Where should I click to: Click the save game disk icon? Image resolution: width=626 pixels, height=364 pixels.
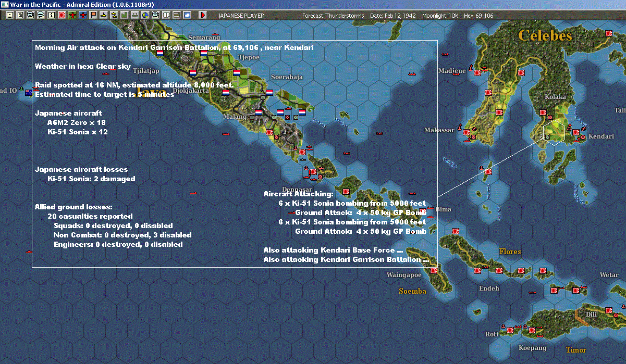coord(10,15)
